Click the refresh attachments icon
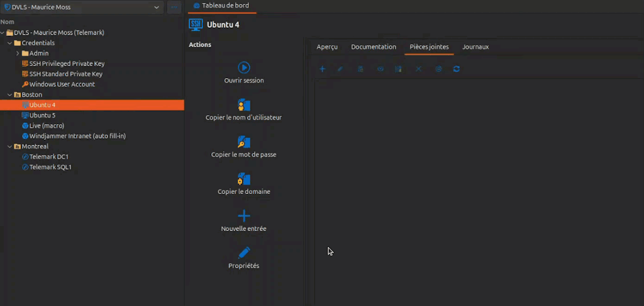 click(x=457, y=69)
